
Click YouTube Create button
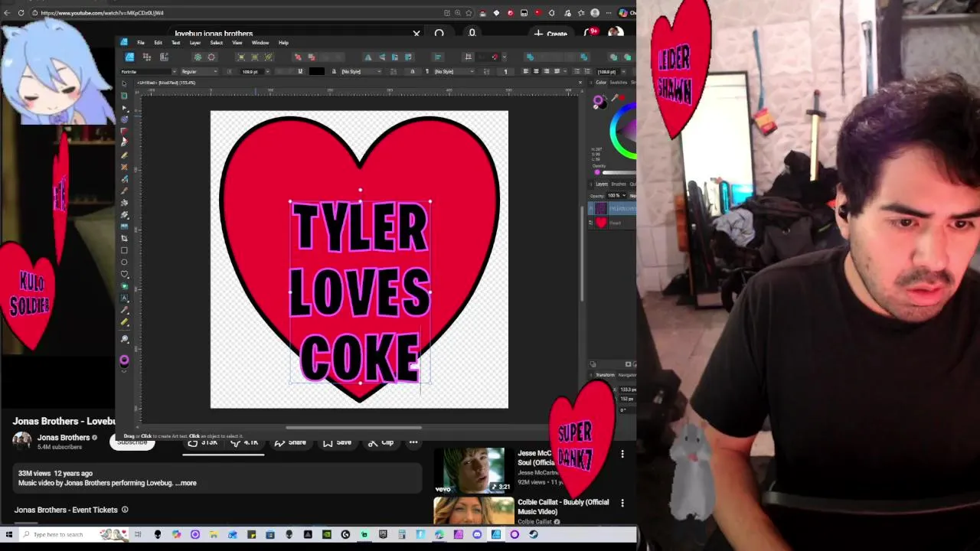551,34
